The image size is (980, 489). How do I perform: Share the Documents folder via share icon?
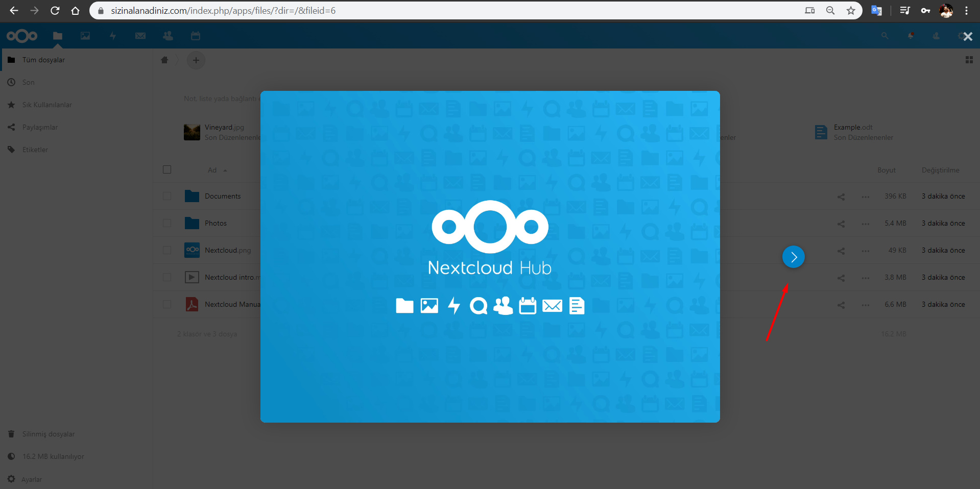(841, 197)
